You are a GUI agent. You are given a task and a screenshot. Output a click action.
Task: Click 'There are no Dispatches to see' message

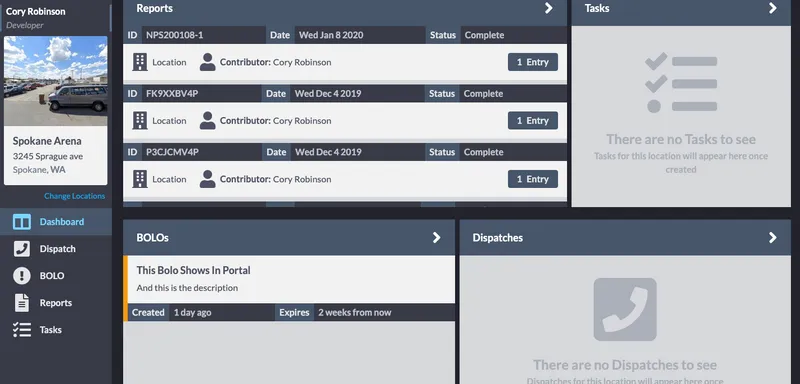point(625,365)
